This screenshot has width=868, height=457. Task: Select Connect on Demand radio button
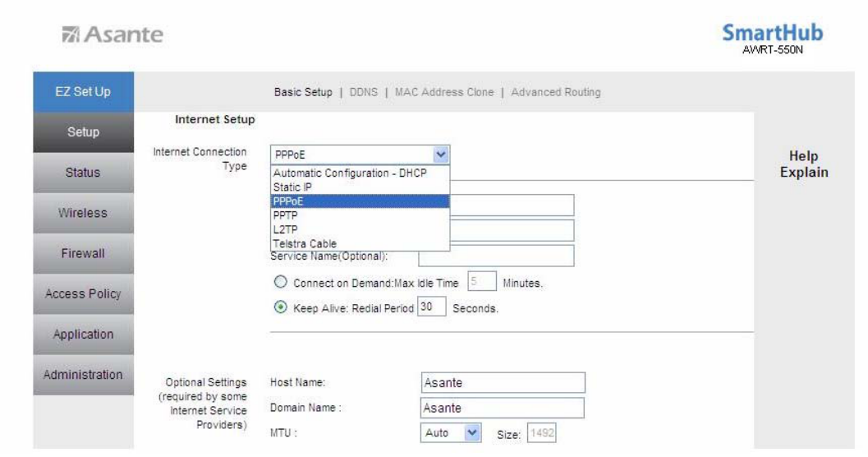click(281, 282)
